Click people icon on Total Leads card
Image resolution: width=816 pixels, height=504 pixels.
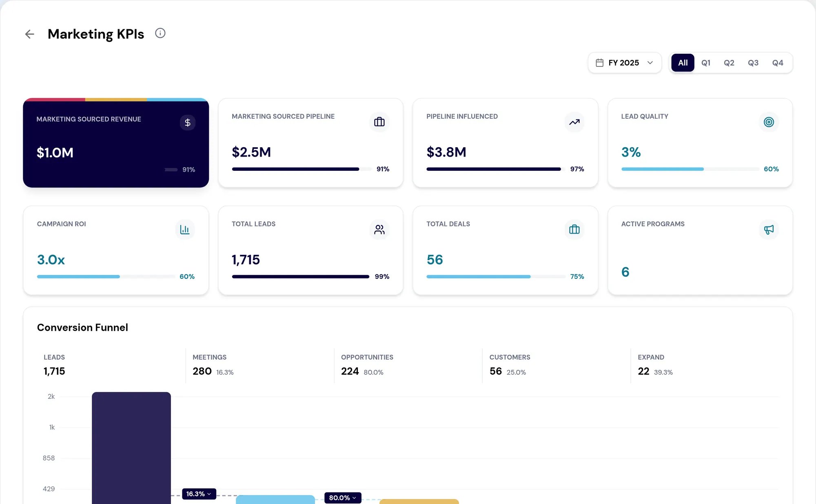[379, 230]
